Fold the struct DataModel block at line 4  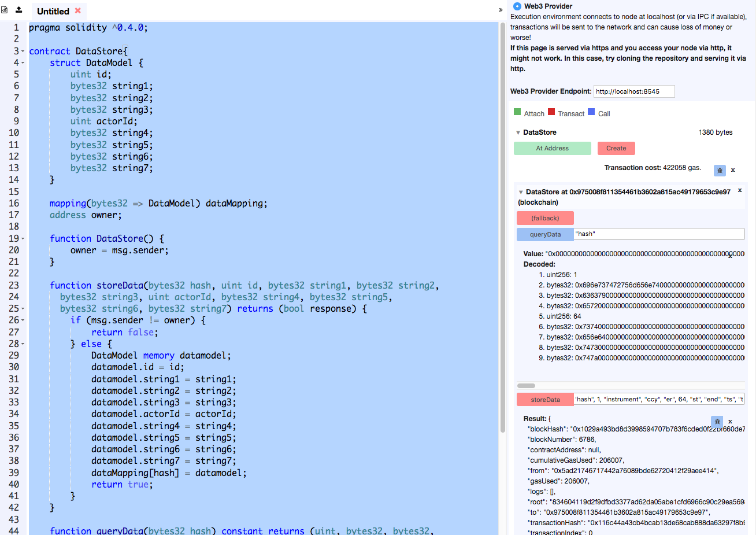(23, 63)
